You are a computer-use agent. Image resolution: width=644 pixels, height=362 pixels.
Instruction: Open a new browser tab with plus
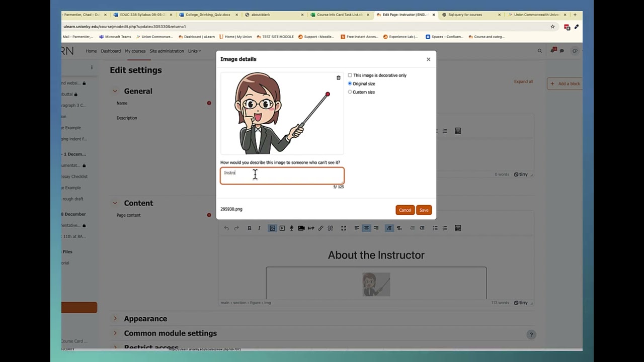click(575, 15)
